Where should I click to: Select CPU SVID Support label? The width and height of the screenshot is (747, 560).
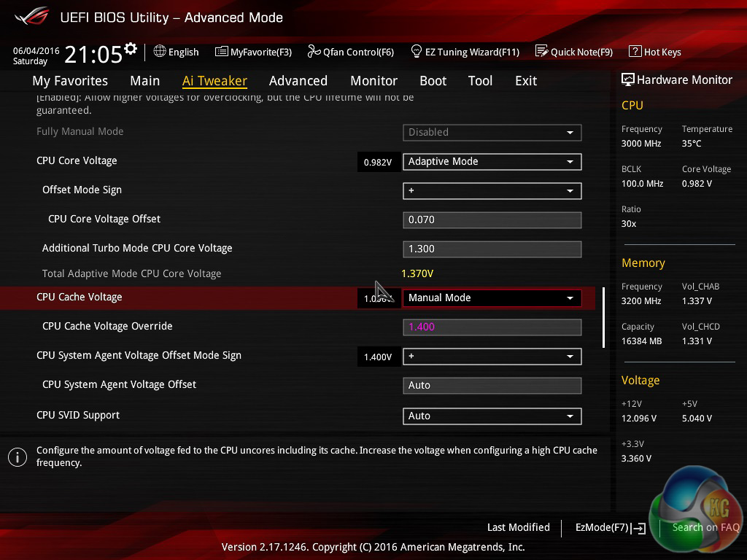(x=78, y=415)
